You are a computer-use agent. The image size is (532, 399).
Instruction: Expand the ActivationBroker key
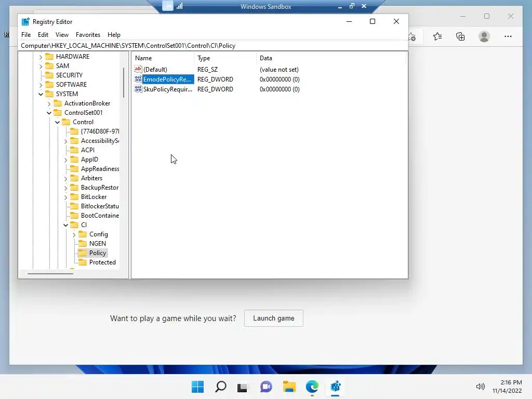point(49,103)
